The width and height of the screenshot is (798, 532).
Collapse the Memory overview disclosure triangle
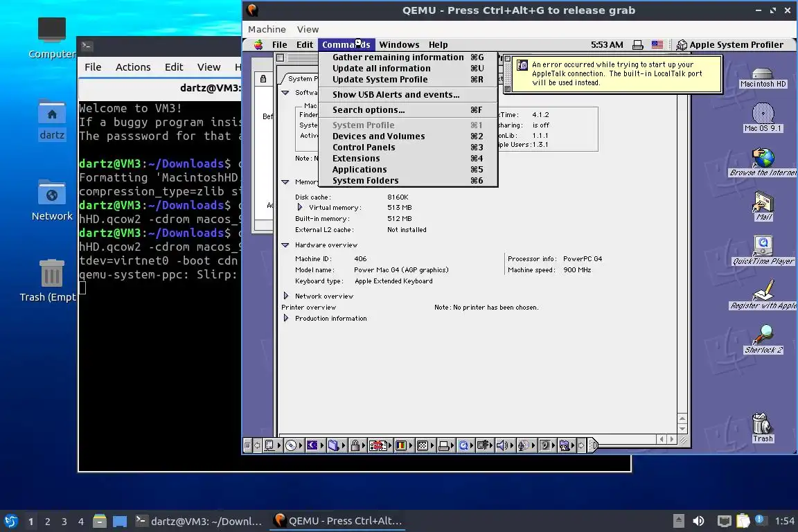click(285, 181)
